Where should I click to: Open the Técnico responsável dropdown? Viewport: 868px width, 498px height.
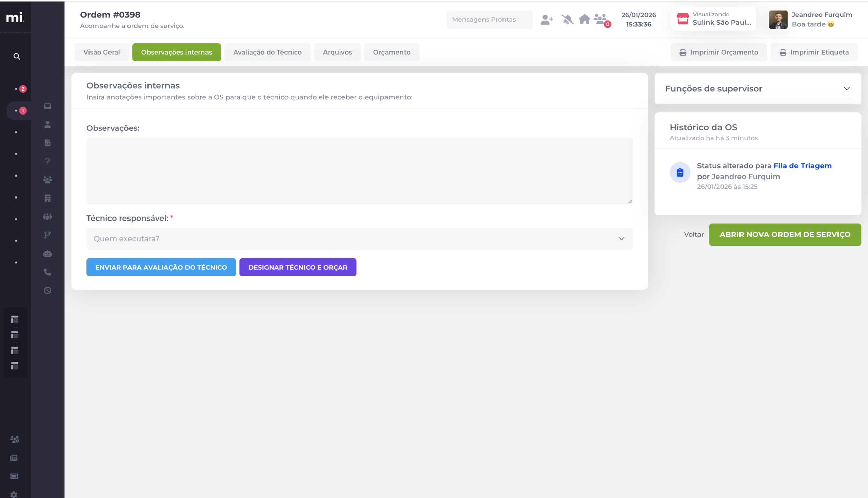click(359, 239)
